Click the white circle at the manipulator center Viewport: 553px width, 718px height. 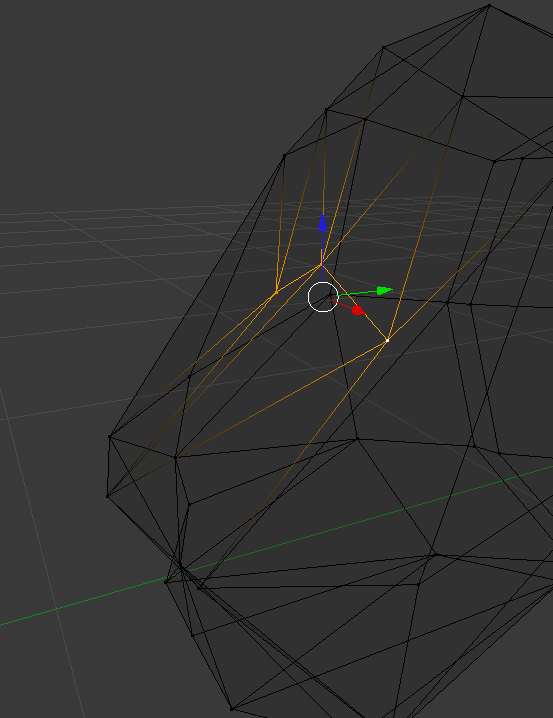[x=323, y=297]
